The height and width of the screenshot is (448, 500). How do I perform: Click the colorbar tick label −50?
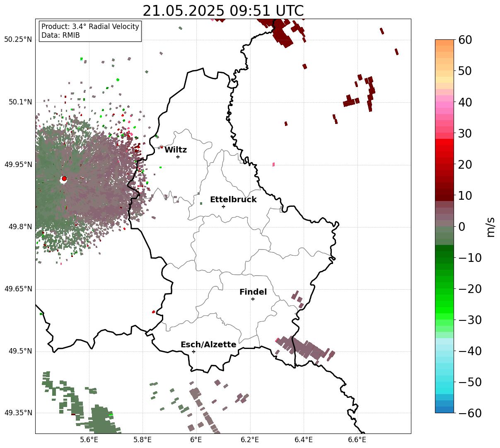click(x=470, y=382)
